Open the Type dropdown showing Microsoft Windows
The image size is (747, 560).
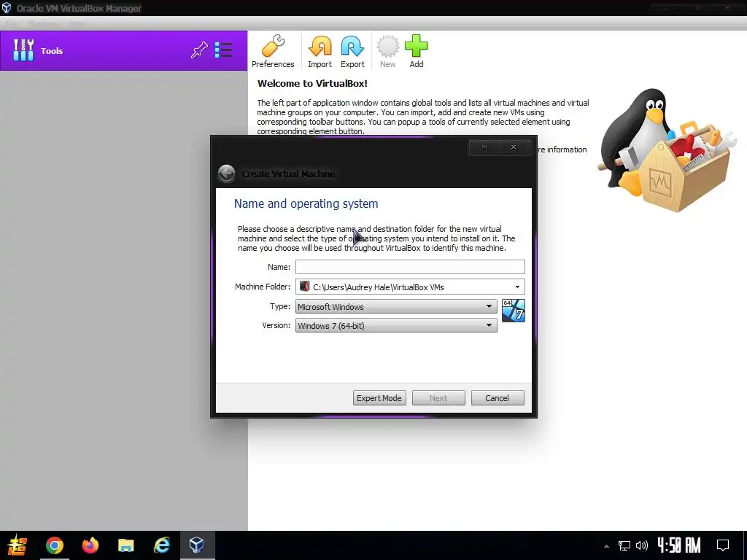[x=396, y=307]
